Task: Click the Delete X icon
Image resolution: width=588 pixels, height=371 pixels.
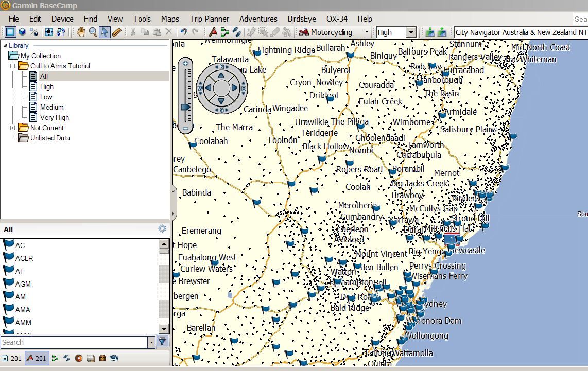Action: pyautogui.click(x=169, y=32)
